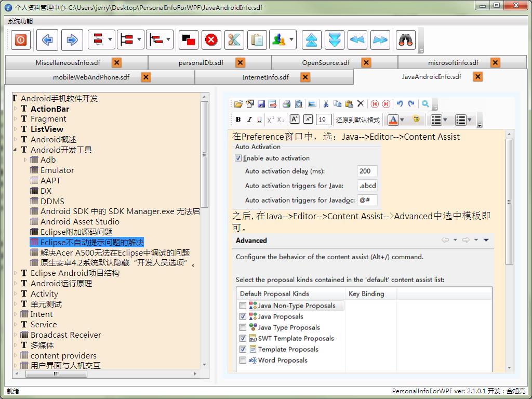Image resolution: width=532 pixels, height=399 pixels.
Task: Click decrease font size A button
Action: tap(308, 119)
